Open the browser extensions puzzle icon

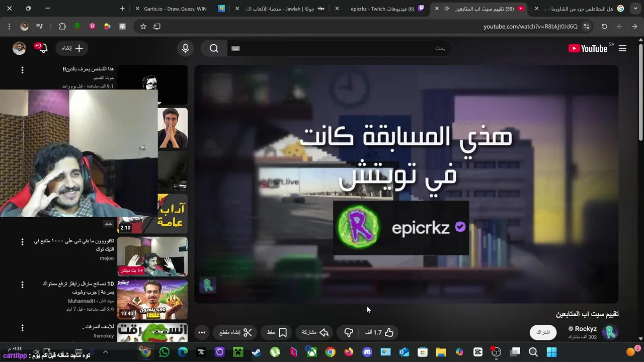click(x=62, y=27)
